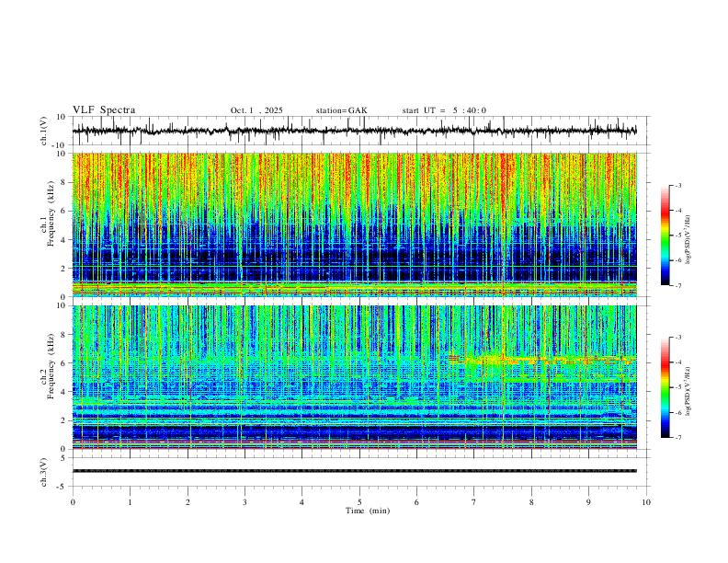
Task: Click the ch.1 voltage waveform trace
Action: (355, 131)
